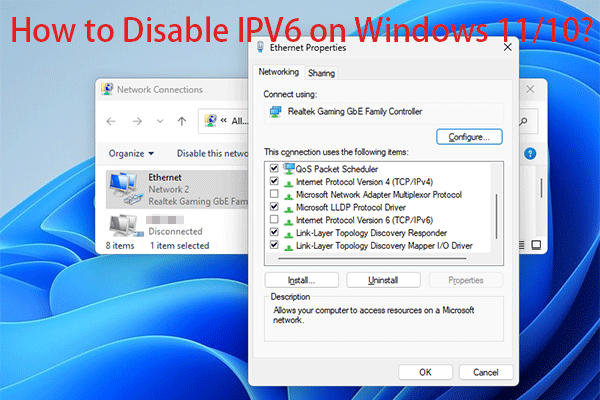Uncheck Internet Protocol Version 4 (TCP/IPv4)
This screenshot has width=600, height=400.
274,181
